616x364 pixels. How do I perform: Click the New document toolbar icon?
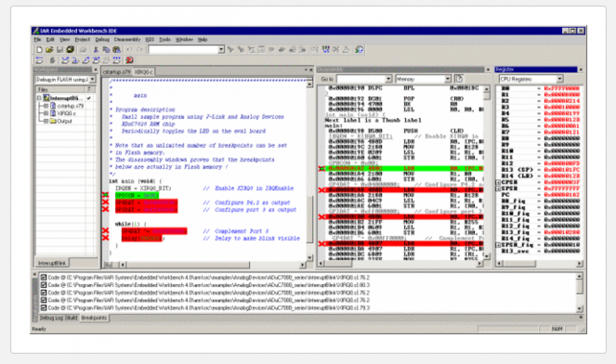tap(40, 50)
